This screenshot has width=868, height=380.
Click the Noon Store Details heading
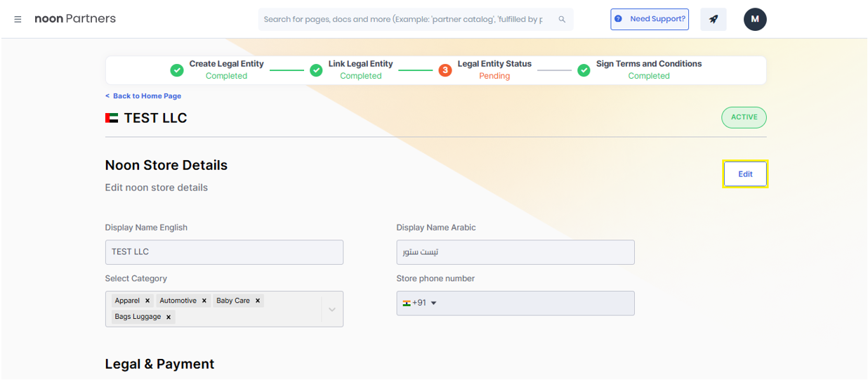(166, 165)
